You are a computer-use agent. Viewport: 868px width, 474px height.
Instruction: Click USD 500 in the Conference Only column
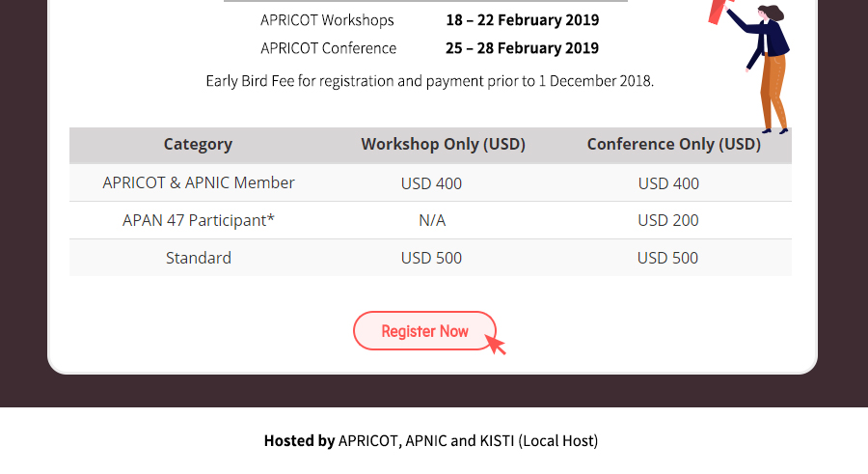point(667,258)
